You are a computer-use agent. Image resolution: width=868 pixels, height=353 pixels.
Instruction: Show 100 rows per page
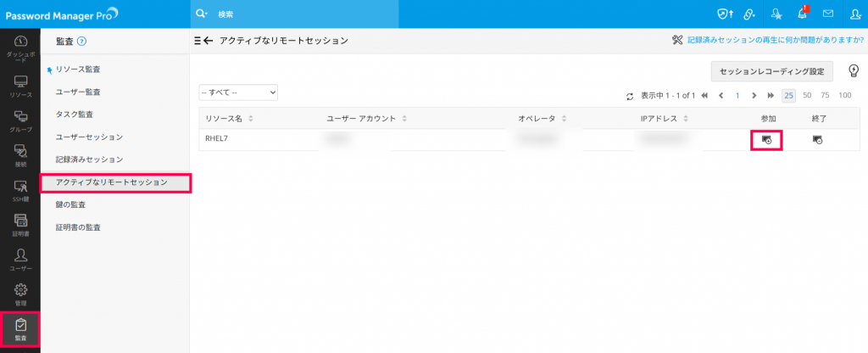click(x=845, y=95)
